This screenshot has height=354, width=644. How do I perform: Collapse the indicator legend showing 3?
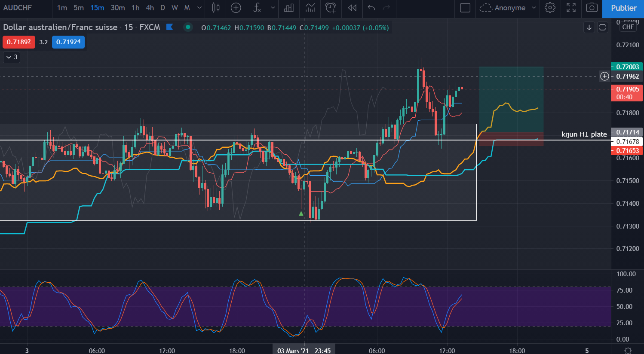[12, 57]
